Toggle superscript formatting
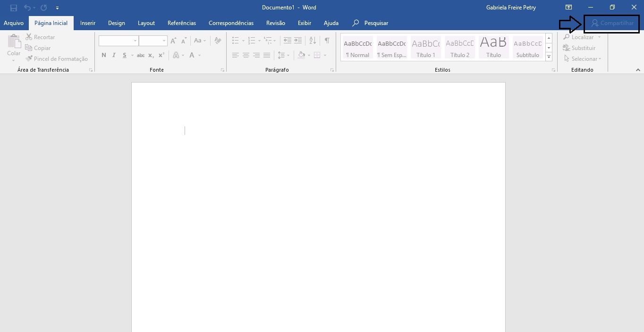Viewport: 644px width, 332px height. tap(161, 55)
